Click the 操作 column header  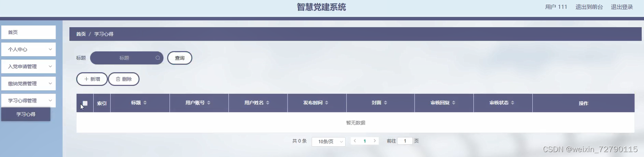pyautogui.click(x=583, y=103)
